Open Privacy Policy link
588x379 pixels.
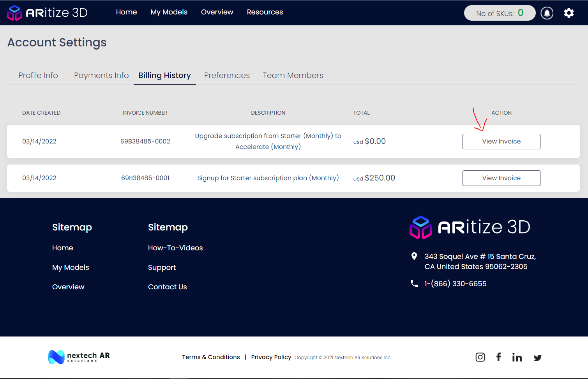click(x=271, y=357)
